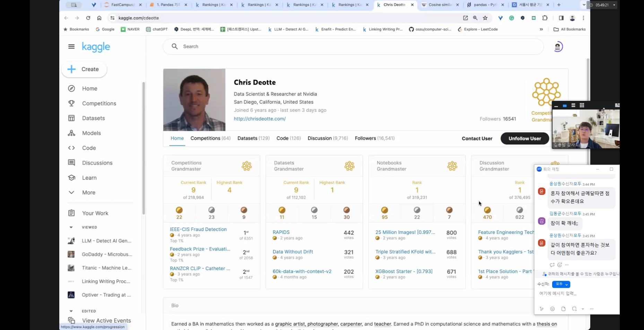Switch Zoom video to stacked thumbnail view
This screenshot has width=644, height=330.
pyautogui.click(x=573, y=105)
